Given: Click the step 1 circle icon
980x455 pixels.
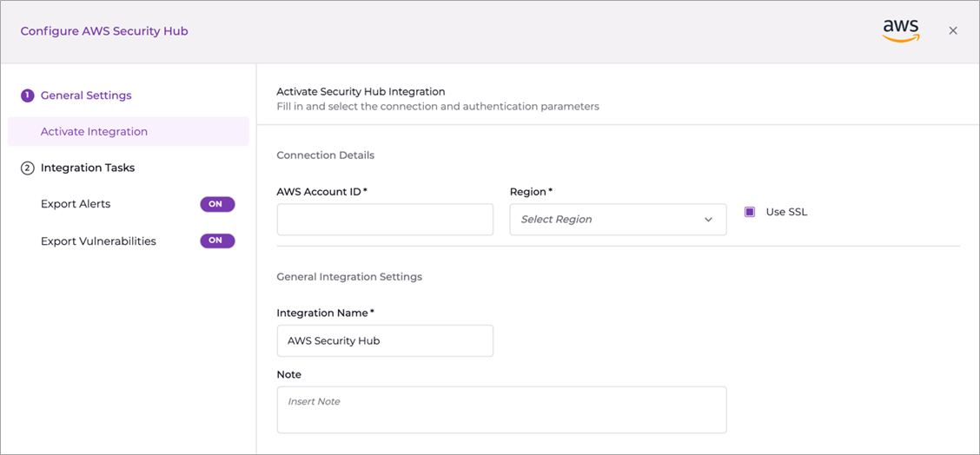Looking at the screenshot, I should 27,96.
